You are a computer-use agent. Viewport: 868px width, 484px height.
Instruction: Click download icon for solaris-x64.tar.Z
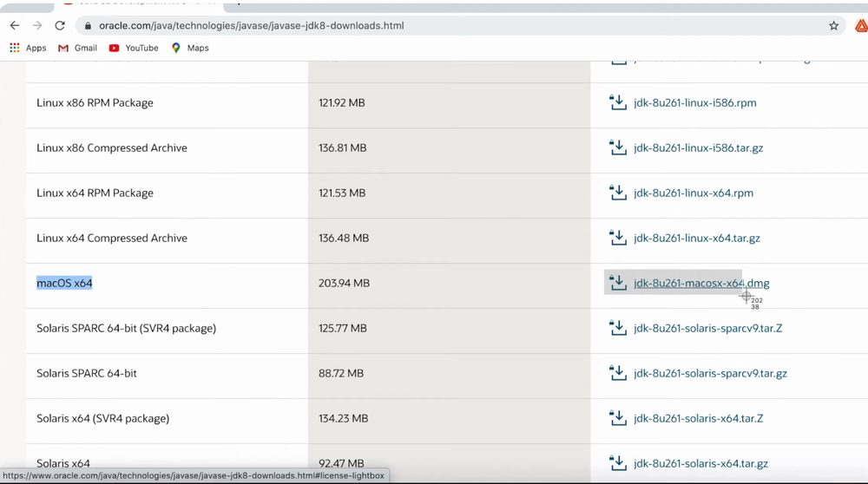pyautogui.click(x=618, y=418)
